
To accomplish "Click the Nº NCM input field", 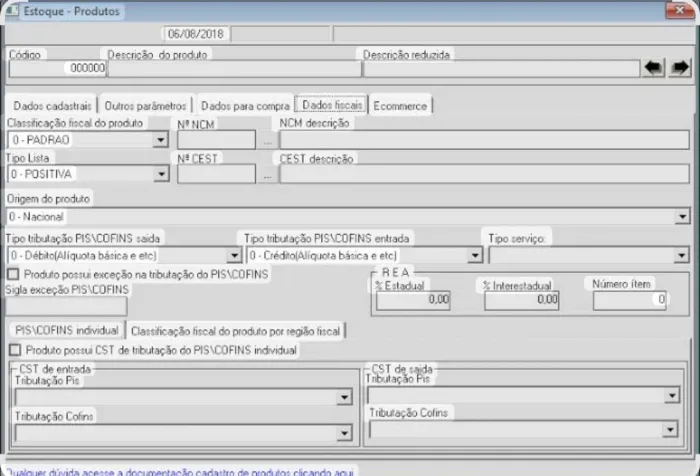I will coord(216,141).
